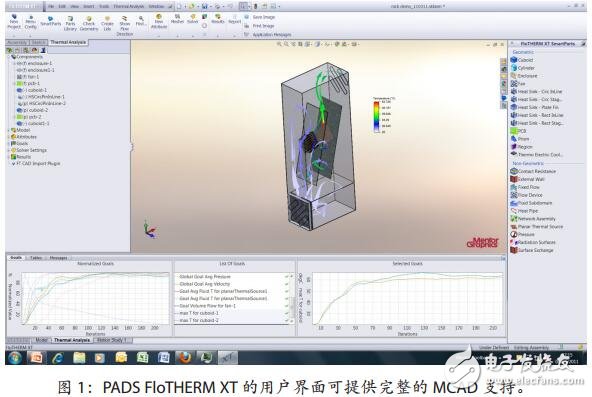Select the Cuboid SmartPart
The height and width of the screenshot is (397, 592).
[522, 60]
